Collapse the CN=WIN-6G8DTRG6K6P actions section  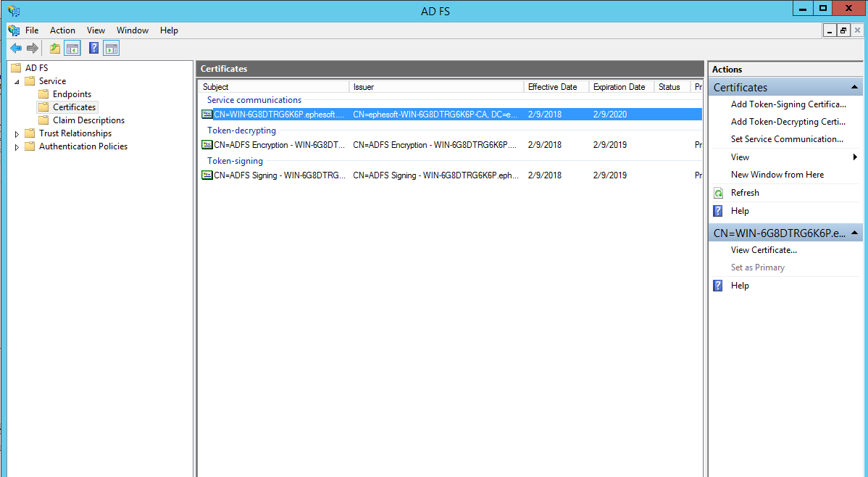pos(854,233)
